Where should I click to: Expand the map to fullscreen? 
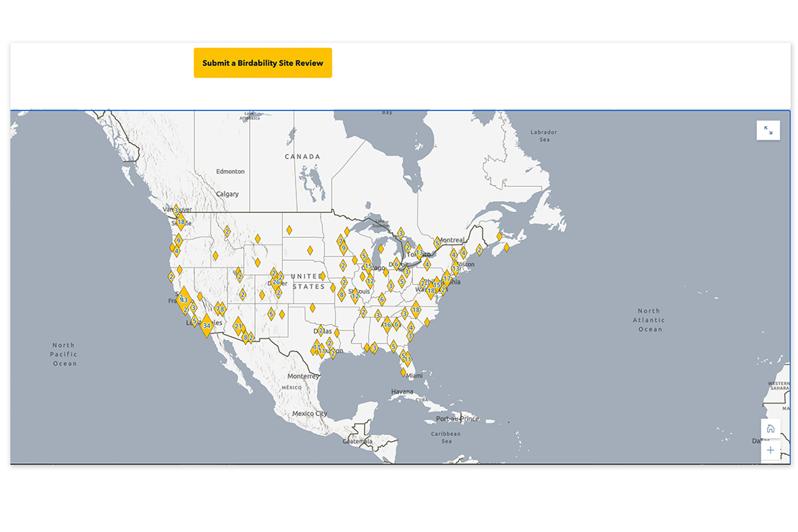pos(768,130)
